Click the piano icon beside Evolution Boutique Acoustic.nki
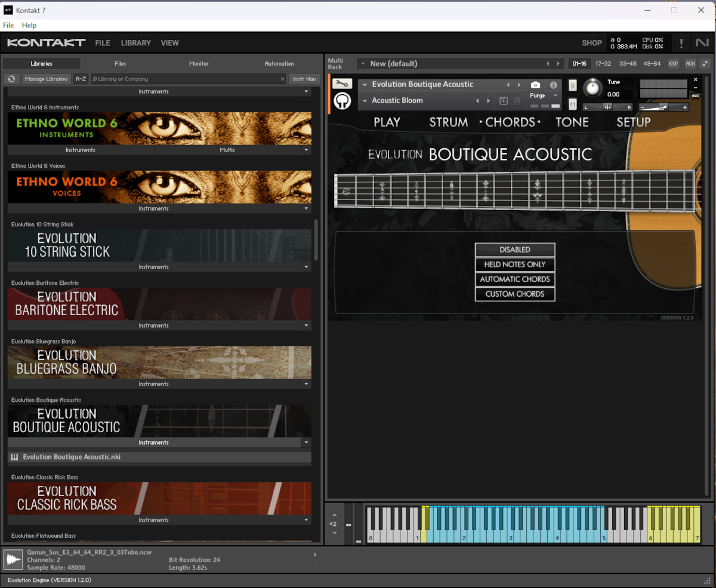Image resolution: width=716 pixels, height=588 pixels. [x=15, y=457]
